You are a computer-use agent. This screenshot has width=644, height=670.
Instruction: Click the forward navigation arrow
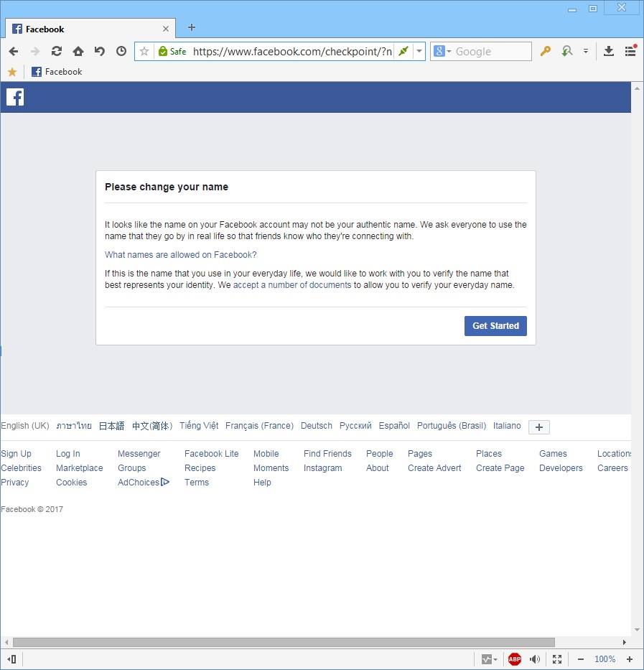coord(35,52)
